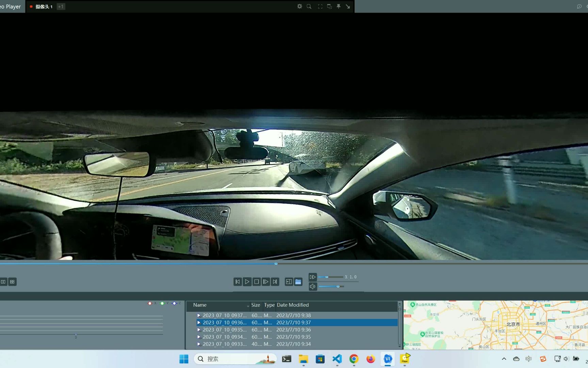The height and width of the screenshot is (368, 588).
Task: Click the playback speed slider handle
Action: pos(327,277)
